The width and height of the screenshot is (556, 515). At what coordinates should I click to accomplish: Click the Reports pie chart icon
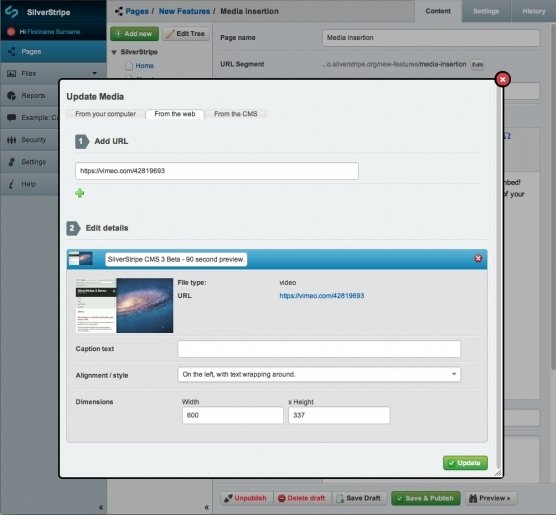click(x=11, y=95)
